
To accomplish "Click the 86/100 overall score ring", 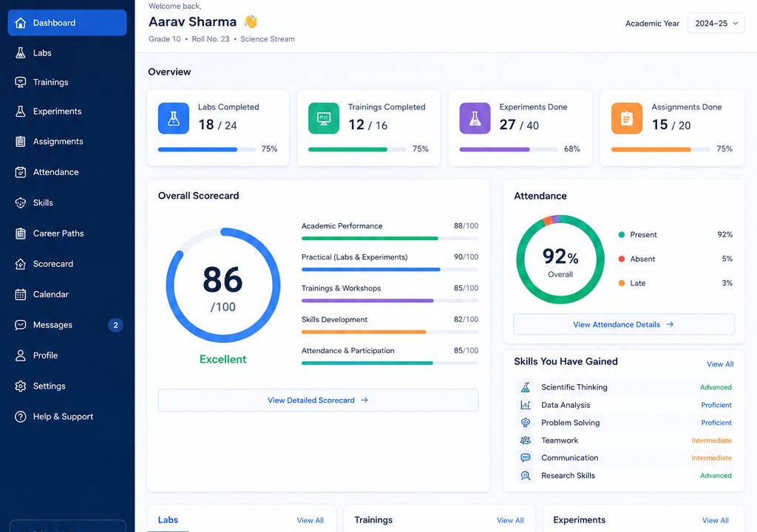I will [x=223, y=285].
